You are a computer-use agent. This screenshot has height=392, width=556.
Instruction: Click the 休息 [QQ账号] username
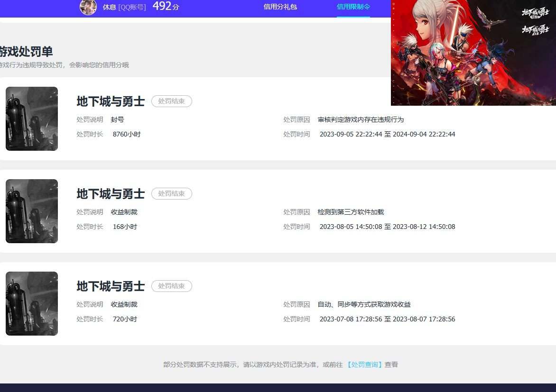coord(124,7)
